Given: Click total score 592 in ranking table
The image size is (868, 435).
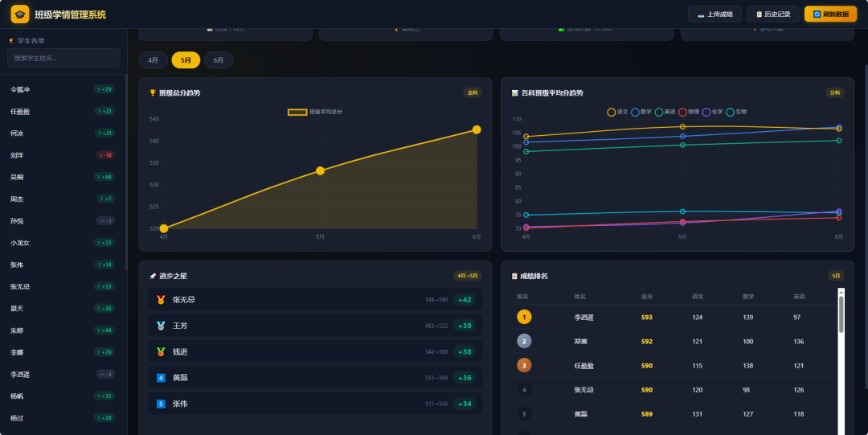Looking at the screenshot, I should (x=646, y=342).
